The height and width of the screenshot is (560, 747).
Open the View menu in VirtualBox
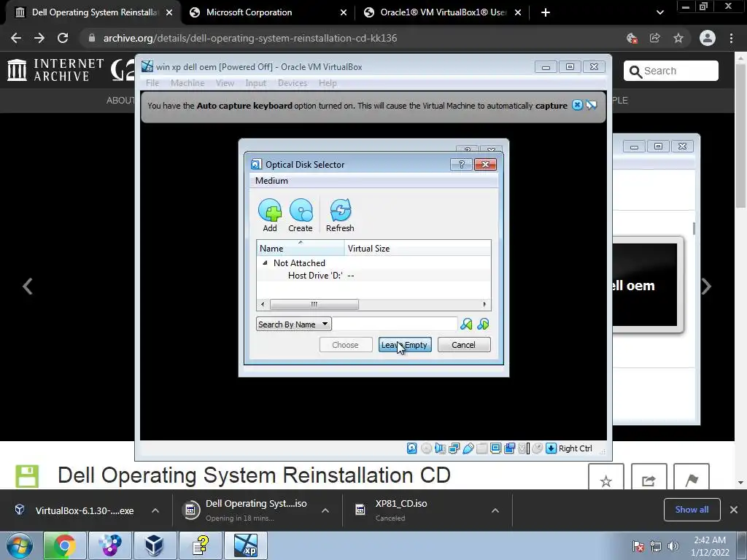pyautogui.click(x=225, y=83)
